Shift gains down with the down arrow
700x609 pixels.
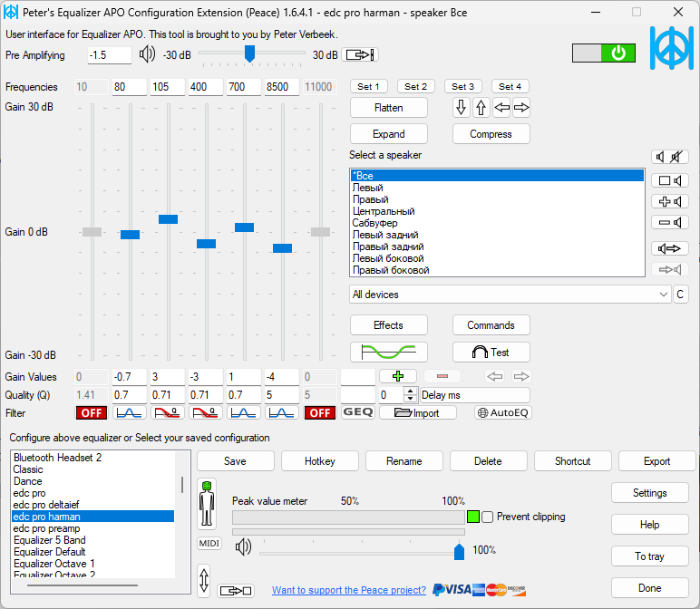tap(462, 108)
